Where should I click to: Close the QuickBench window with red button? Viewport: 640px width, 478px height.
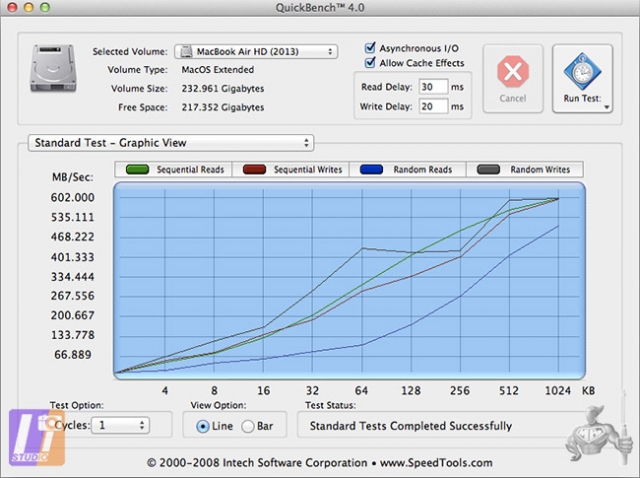pyautogui.click(x=12, y=7)
